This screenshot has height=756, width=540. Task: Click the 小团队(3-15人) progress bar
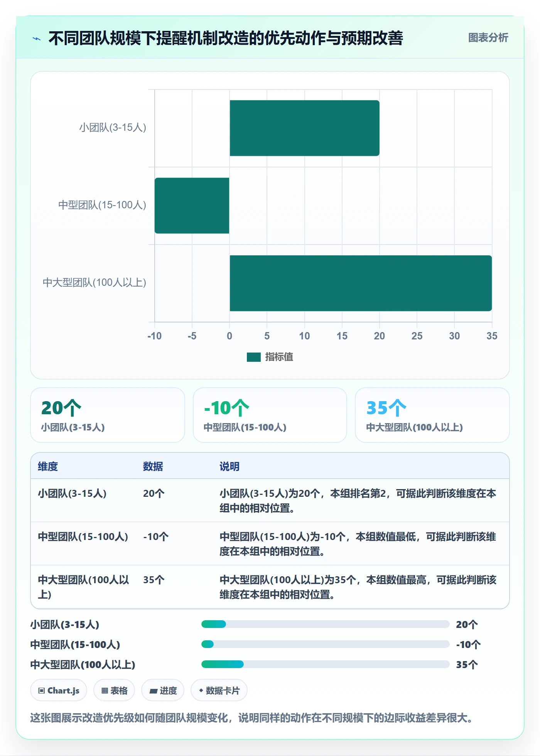325,624
